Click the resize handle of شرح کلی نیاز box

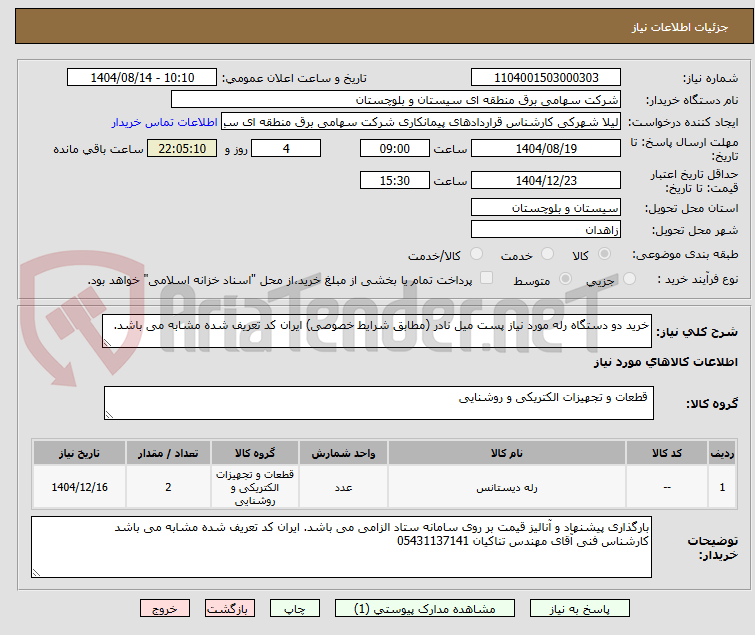pos(107,343)
